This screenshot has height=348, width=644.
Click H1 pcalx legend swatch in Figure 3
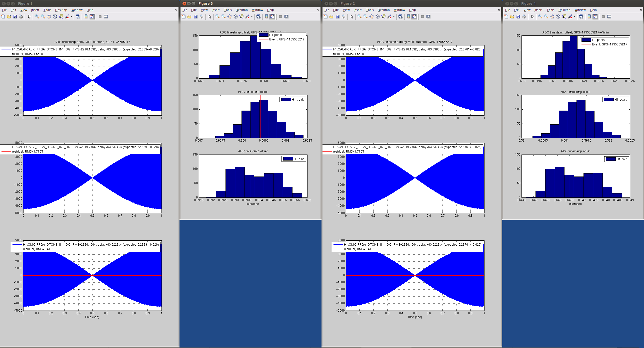pos(263,35)
